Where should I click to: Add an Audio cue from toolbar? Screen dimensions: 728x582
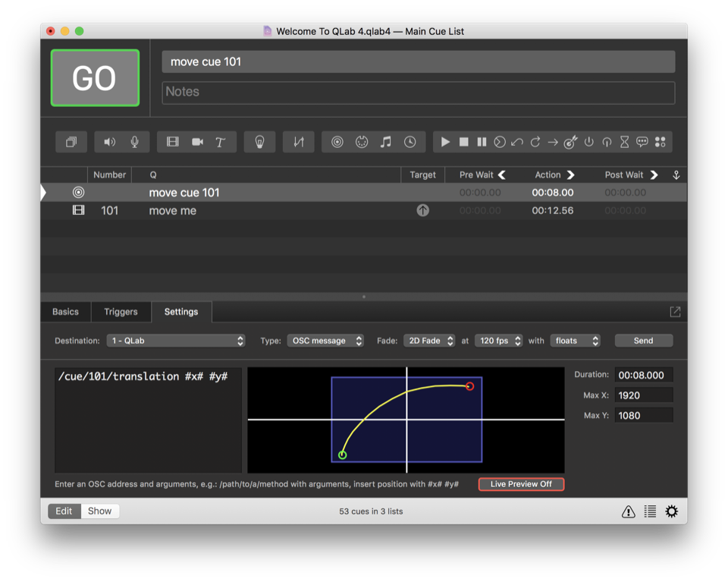pos(110,142)
